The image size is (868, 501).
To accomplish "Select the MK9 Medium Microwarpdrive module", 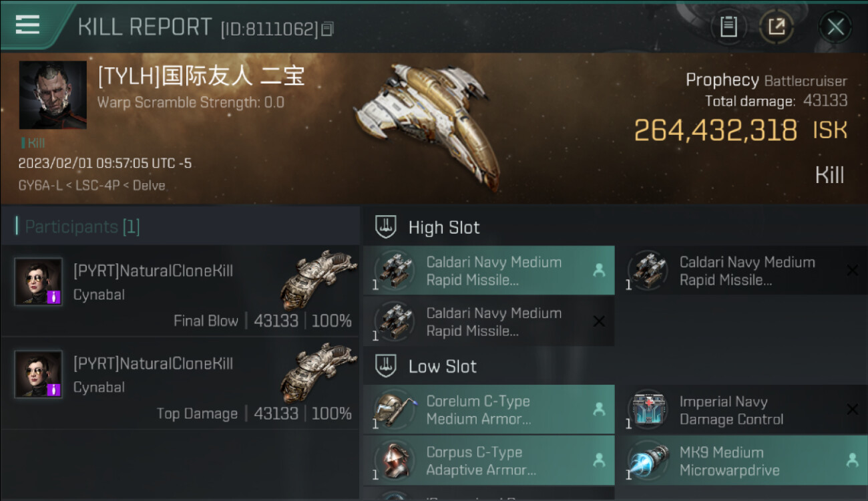I will (x=741, y=460).
